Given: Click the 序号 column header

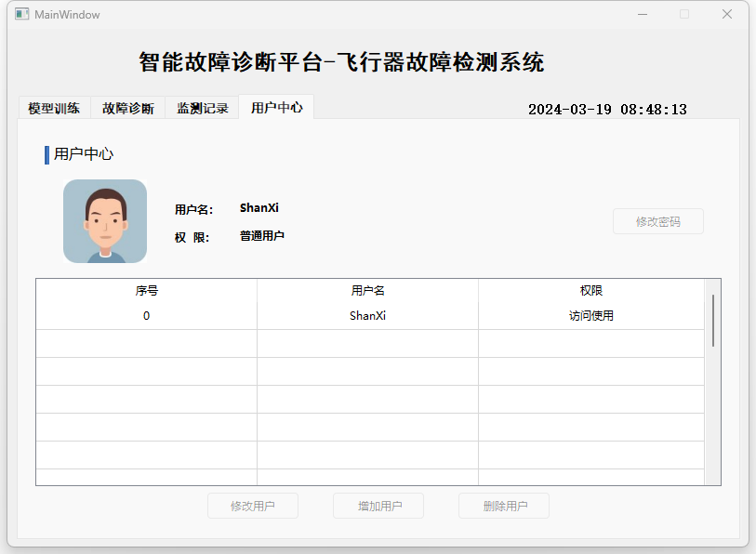Looking at the screenshot, I should pyautogui.click(x=146, y=291).
